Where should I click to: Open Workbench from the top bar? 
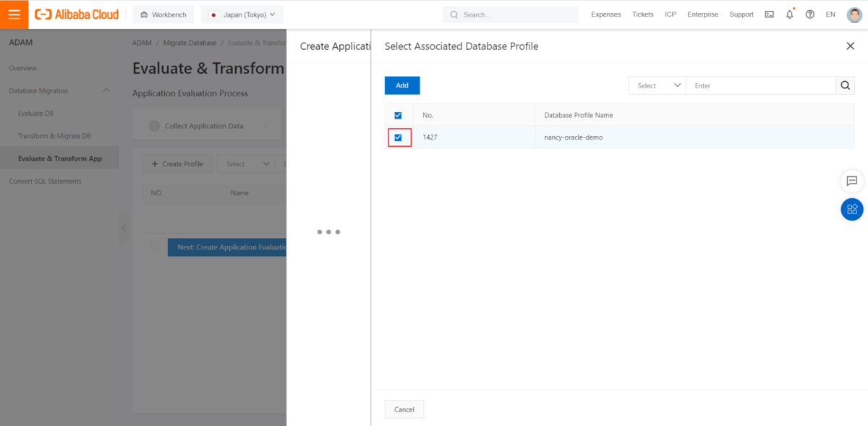(x=163, y=14)
